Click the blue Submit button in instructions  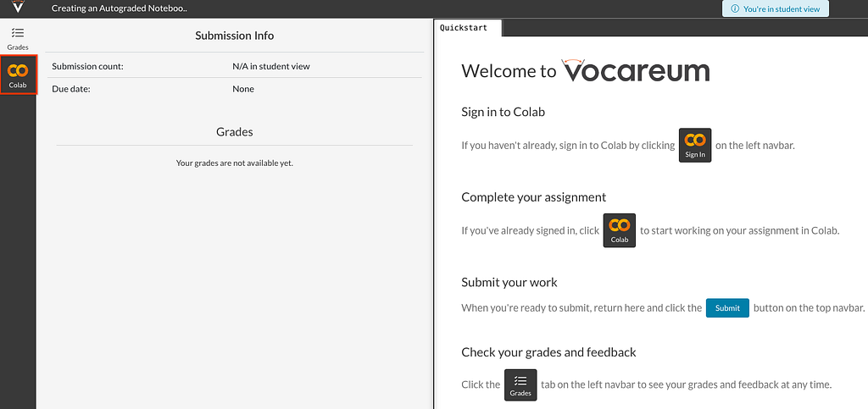click(727, 308)
